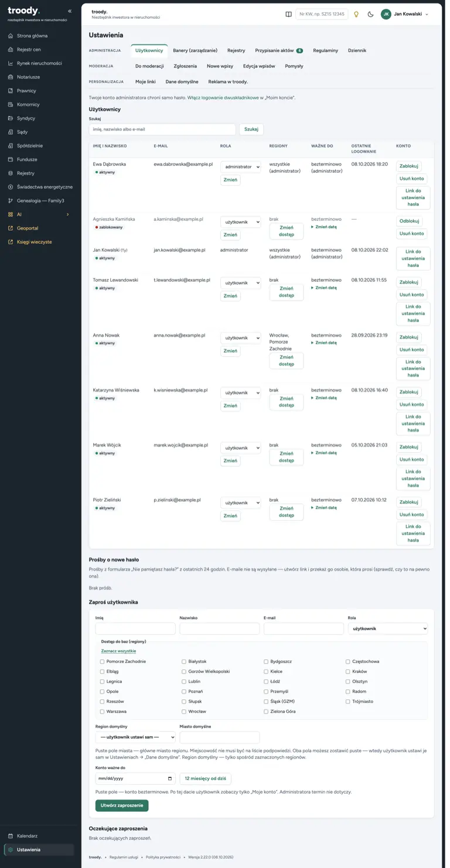450x868 pixels.
Task: Click the Rejestr cen sidebar icon
Action: tap(11, 50)
